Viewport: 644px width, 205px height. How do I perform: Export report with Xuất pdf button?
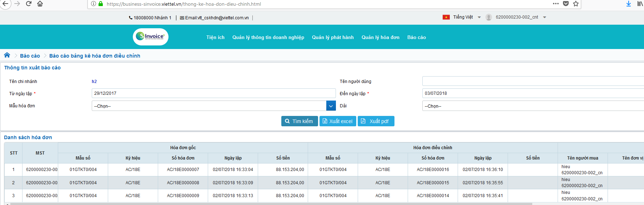point(376,121)
